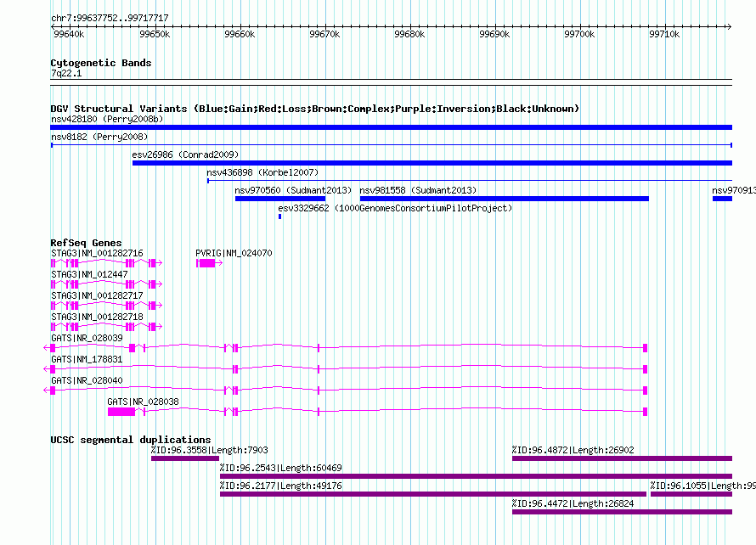Click segmental duplication Length:60469 bar
Screen dimensions: 756x545
[x=476, y=476]
